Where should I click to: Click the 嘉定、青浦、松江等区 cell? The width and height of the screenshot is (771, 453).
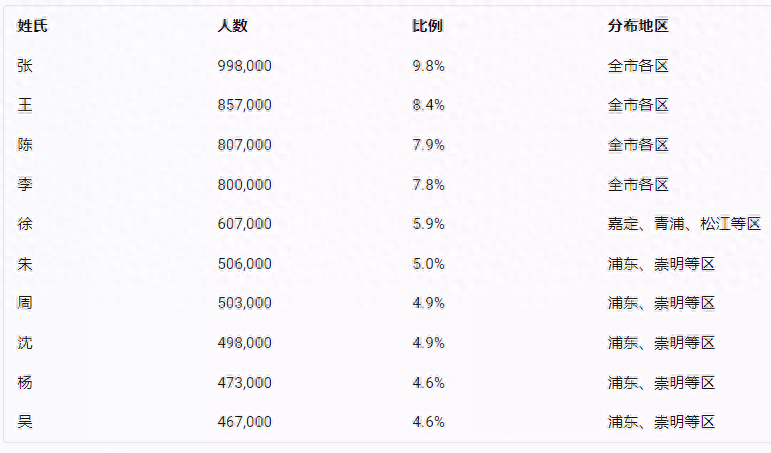(684, 224)
